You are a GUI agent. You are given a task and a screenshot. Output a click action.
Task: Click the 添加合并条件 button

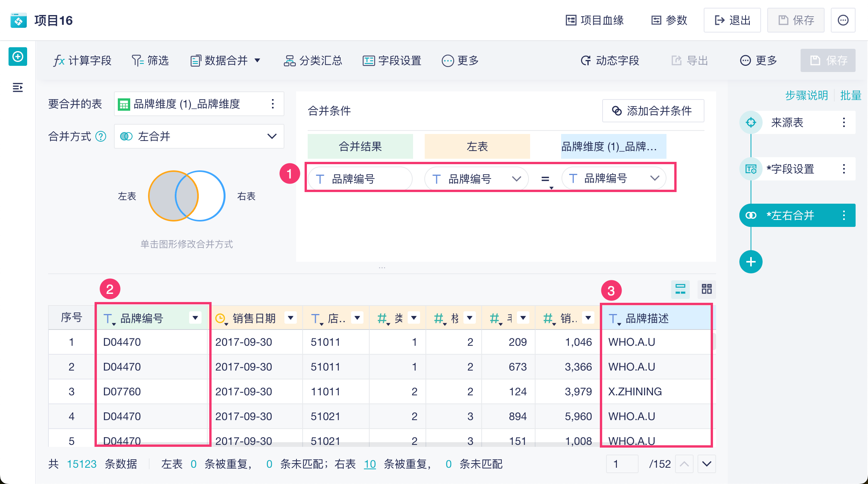tap(653, 111)
